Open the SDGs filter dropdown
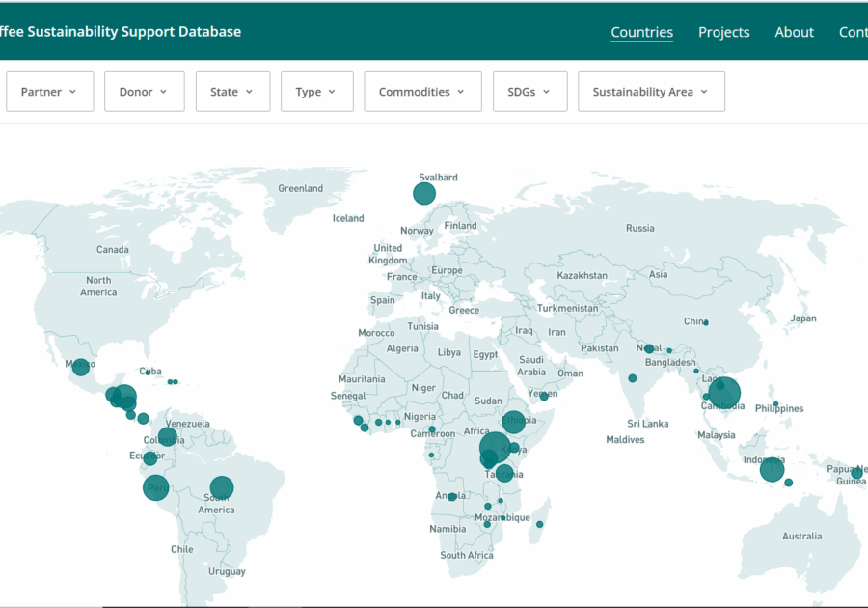Screen dimensions: 868x608 (529, 92)
